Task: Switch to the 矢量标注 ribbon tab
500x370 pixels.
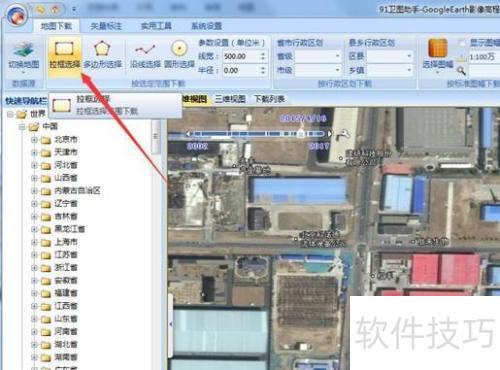Action: tap(106, 26)
